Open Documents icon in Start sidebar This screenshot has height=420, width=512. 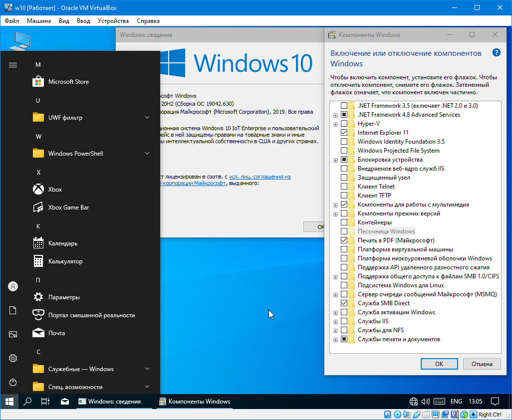click(13, 310)
